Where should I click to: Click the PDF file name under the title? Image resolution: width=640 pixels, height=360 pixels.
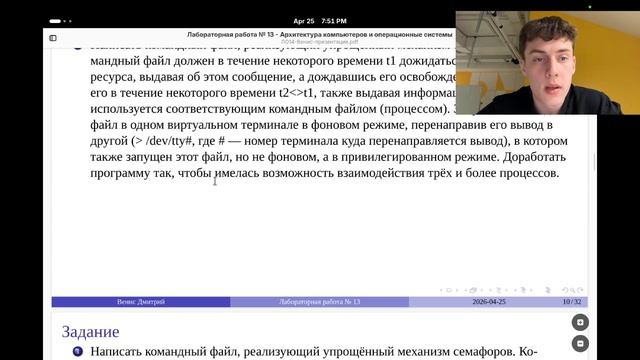pyautogui.click(x=320, y=42)
